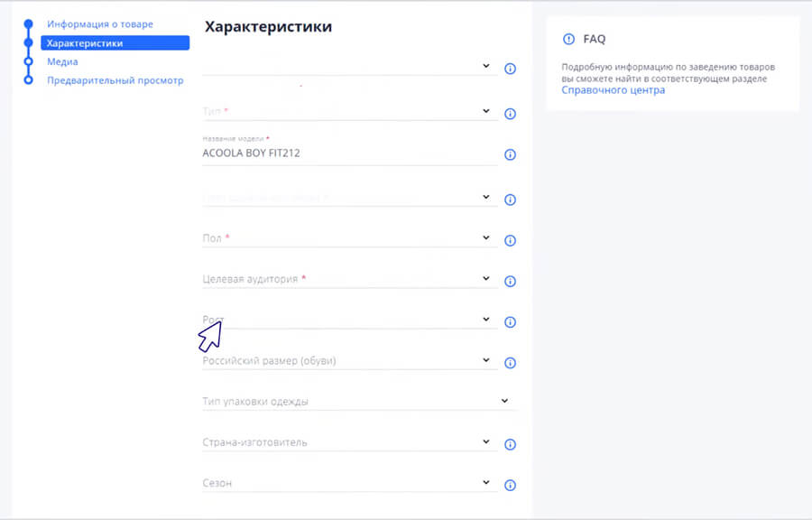Select the Медиа section in the sidebar

tap(63, 60)
